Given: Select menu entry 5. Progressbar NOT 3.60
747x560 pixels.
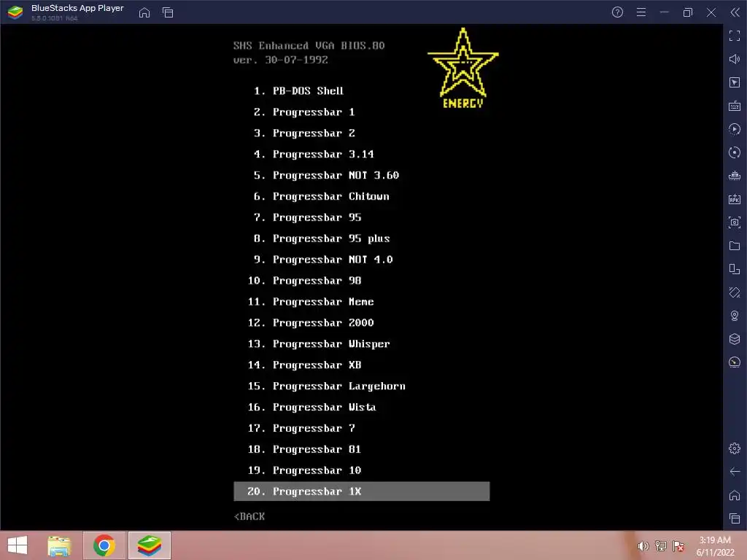Looking at the screenshot, I should point(326,175).
